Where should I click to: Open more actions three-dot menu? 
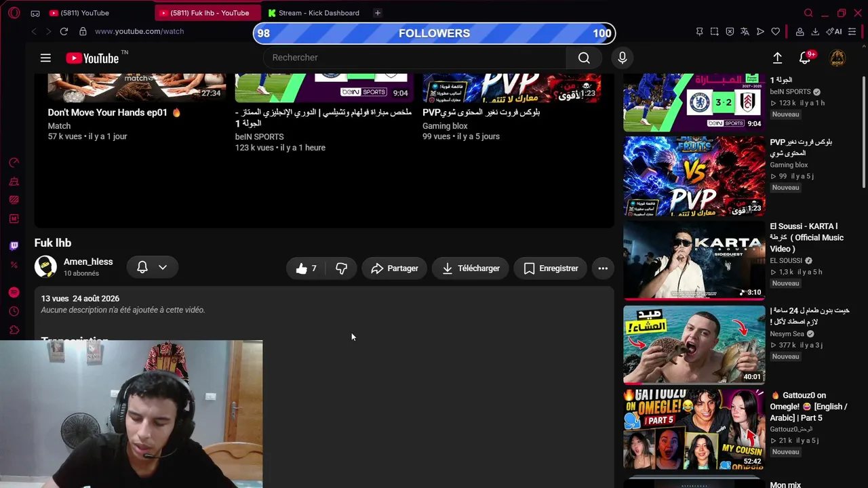[603, 268]
